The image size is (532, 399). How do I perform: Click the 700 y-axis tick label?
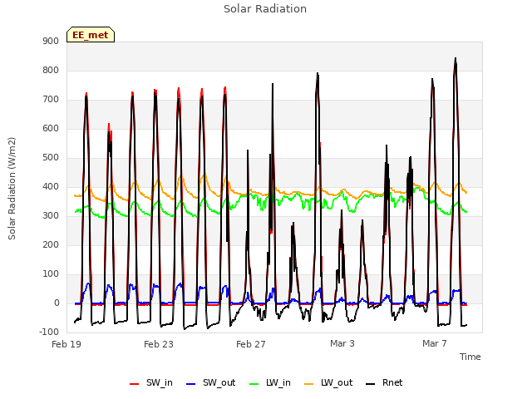tap(51, 100)
